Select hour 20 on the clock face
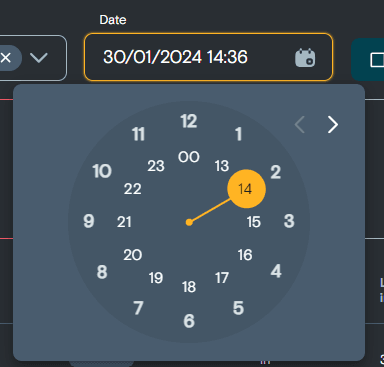384x367 pixels. [x=133, y=255]
